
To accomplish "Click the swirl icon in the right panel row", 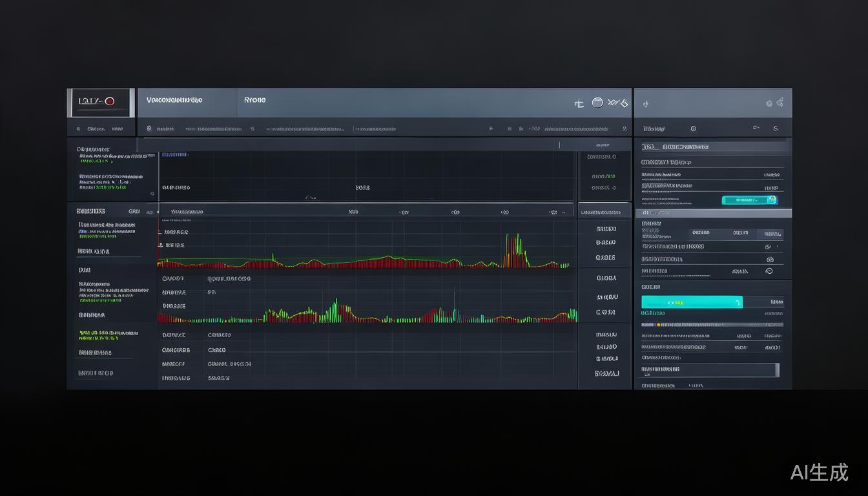I will pyautogui.click(x=769, y=271).
